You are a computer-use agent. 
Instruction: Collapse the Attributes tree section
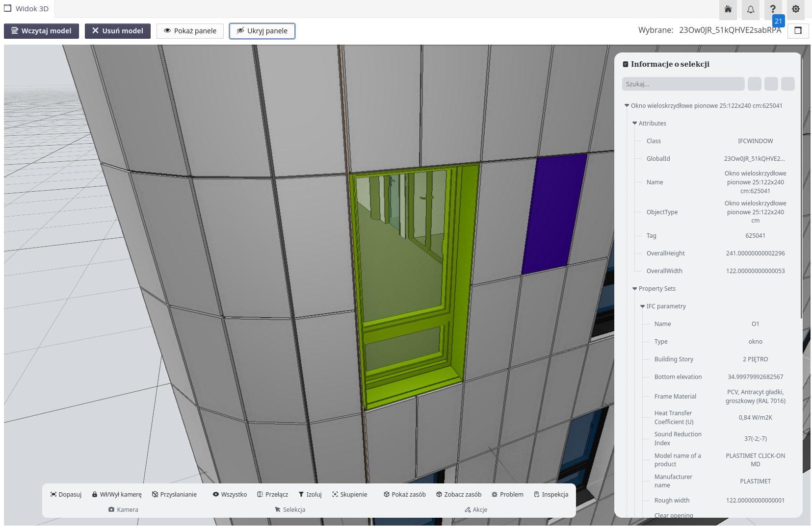coord(635,124)
